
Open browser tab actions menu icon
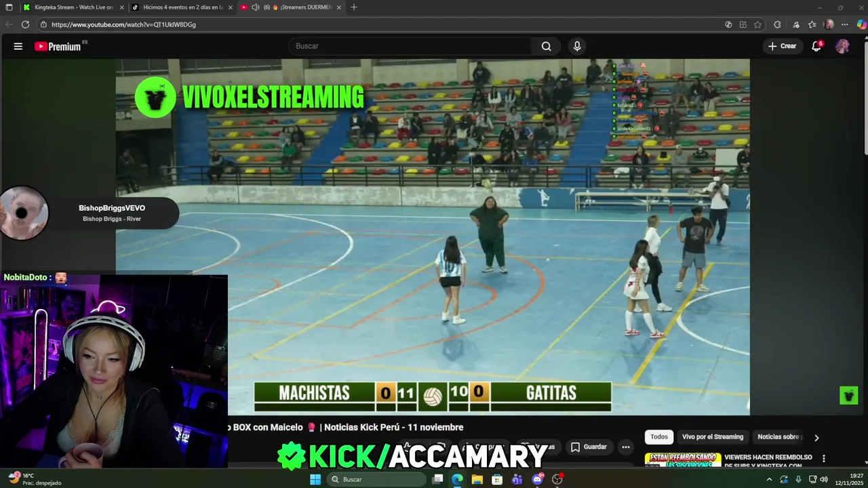[9, 7]
